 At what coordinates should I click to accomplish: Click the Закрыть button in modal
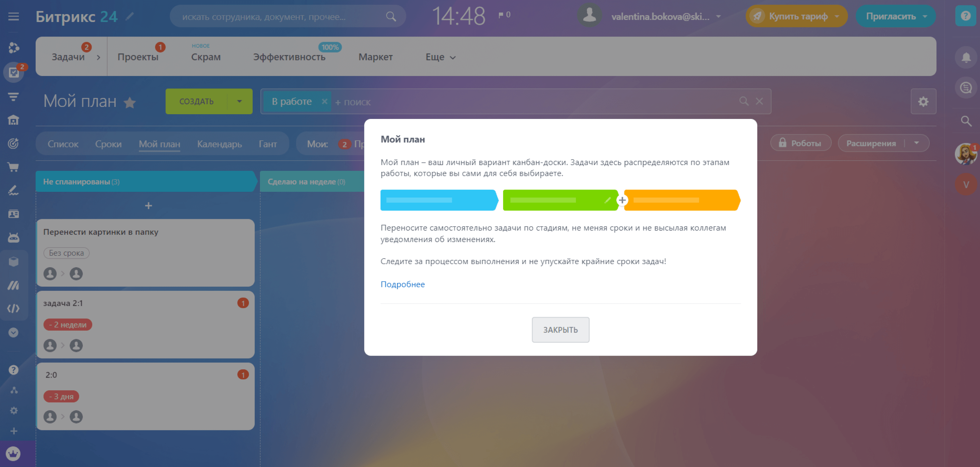(x=561, y=330)
